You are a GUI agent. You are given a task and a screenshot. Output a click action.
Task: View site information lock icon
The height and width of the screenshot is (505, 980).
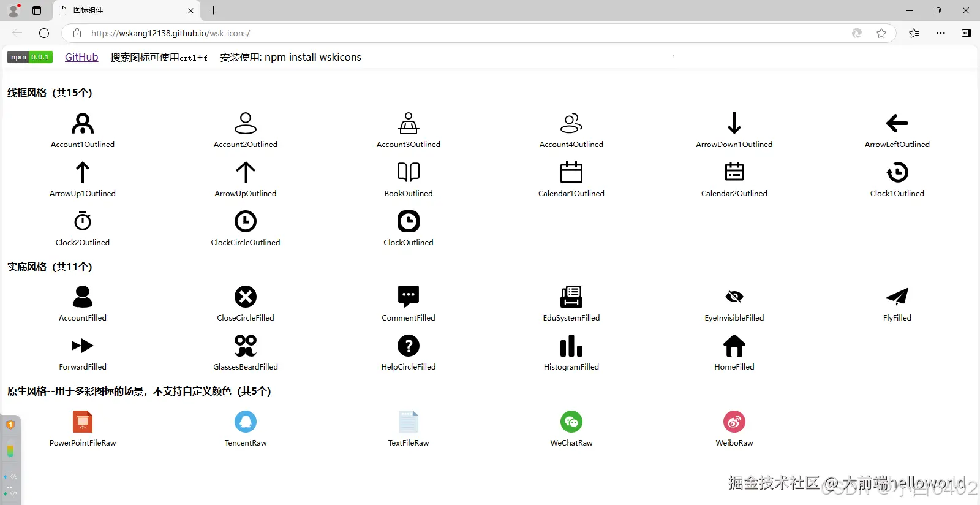[x=77, y=33]
